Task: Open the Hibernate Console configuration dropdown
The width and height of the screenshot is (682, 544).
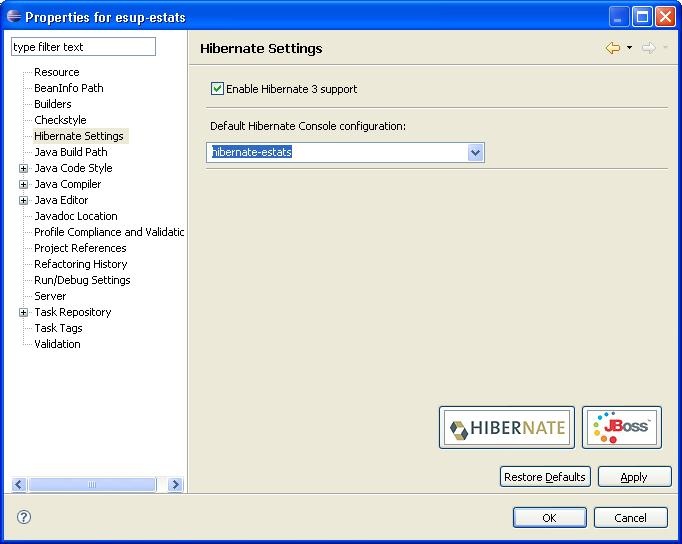Action: pyautogui.click(x=475, y=152)
